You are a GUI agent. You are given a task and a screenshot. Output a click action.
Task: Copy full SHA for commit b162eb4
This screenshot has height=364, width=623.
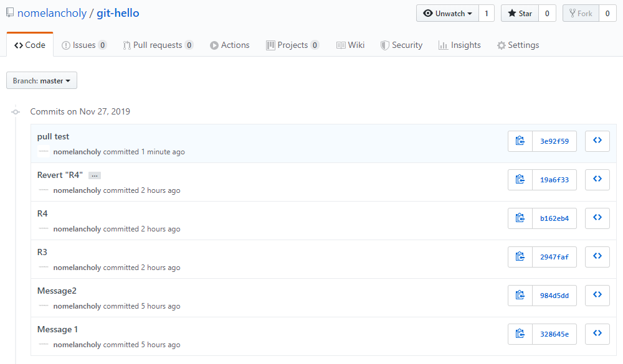520,218
